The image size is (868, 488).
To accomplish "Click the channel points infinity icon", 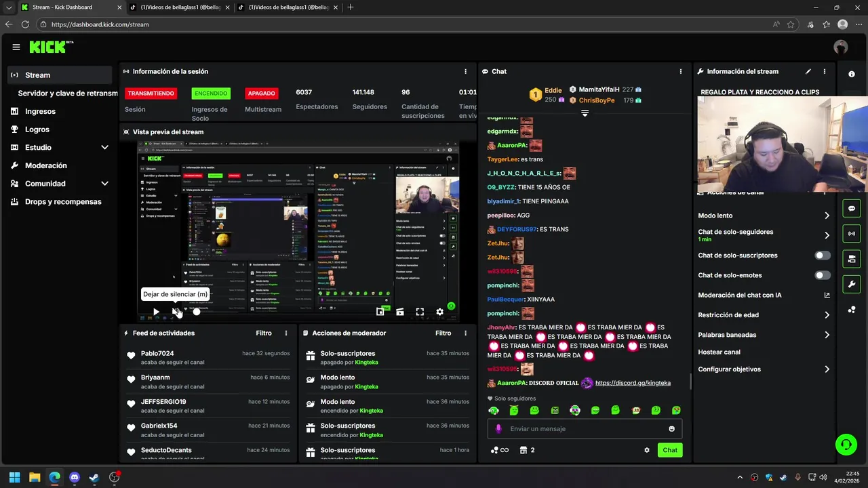I will point(499,450).
